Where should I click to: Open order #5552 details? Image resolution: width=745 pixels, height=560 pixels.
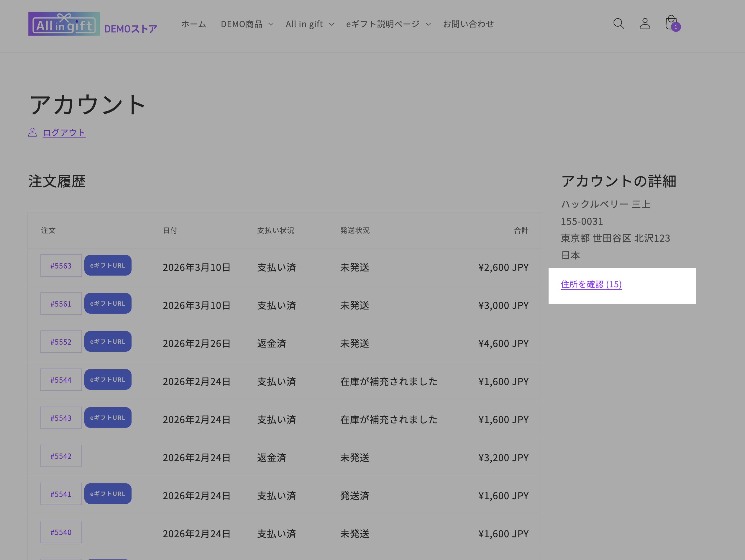coord(61,342)
